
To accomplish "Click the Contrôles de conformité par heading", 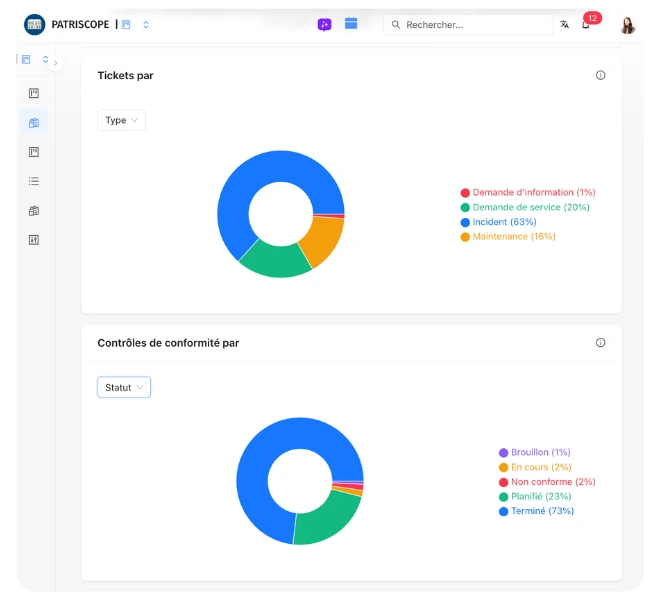I will click(x=168, y=343).
